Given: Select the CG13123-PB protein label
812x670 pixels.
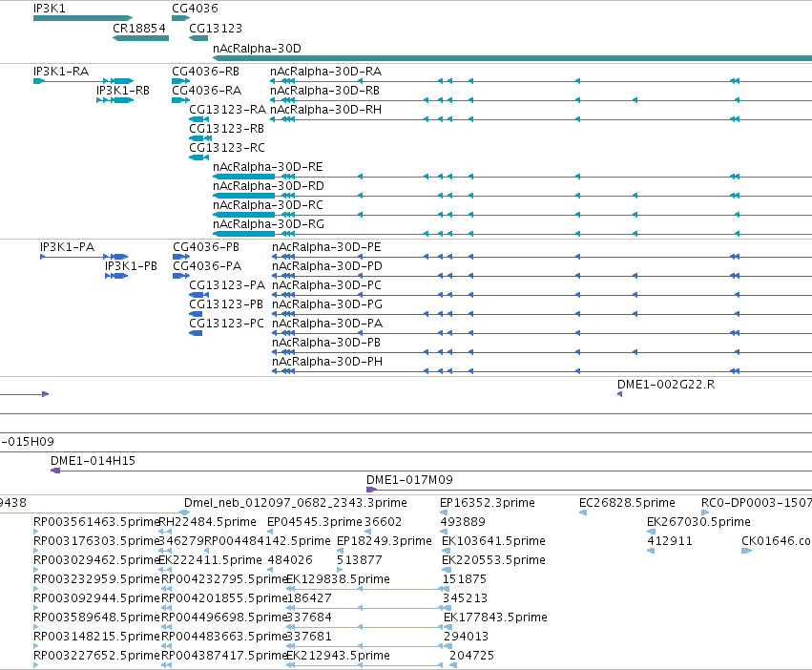Looking at the screenshot, I should pyautogui.click(x=226, y=304).
